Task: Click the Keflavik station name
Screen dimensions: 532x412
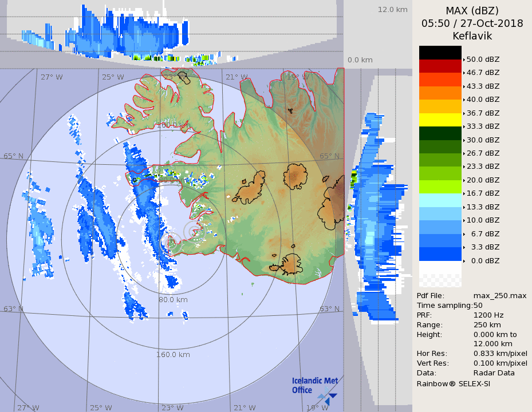Action: point(472,36)
